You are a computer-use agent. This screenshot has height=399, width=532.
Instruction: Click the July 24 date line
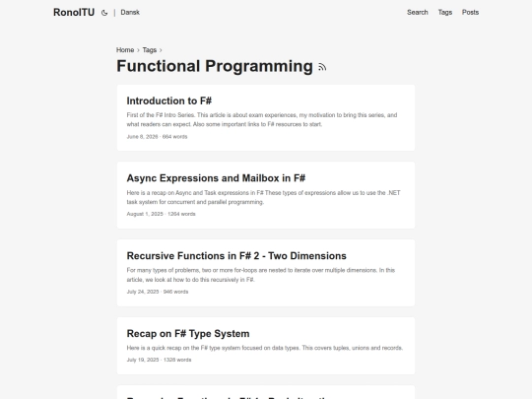[157, 292]
